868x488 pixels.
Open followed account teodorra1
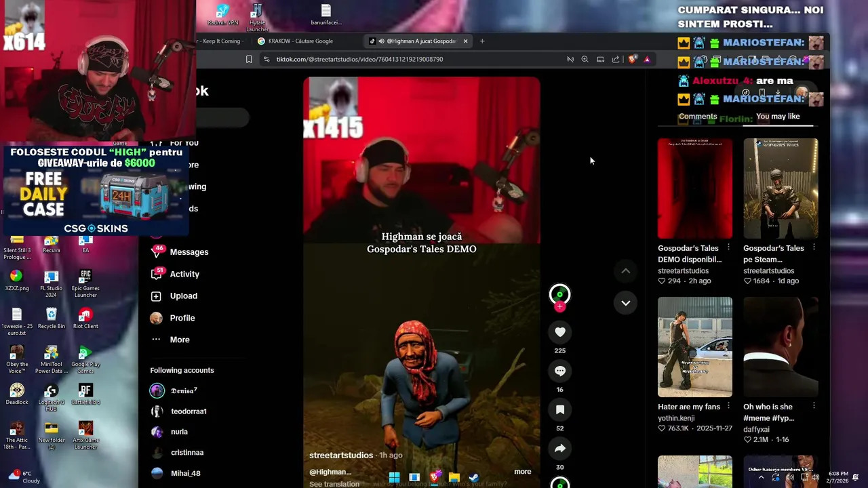(179, 411)
